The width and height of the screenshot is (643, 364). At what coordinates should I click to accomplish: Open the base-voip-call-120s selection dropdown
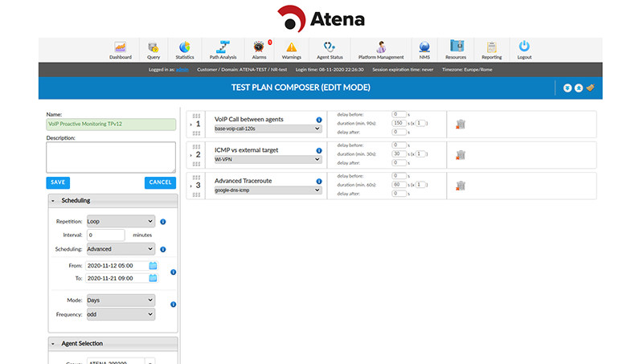click(x=267, y=129)
